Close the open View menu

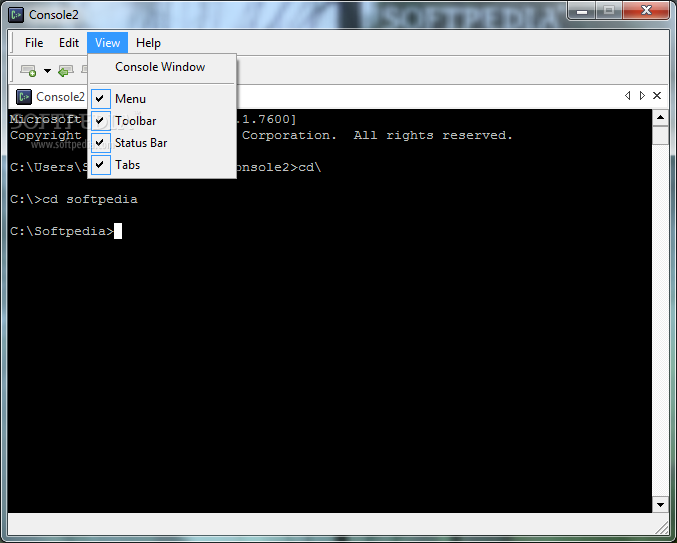tap(108, 43)
